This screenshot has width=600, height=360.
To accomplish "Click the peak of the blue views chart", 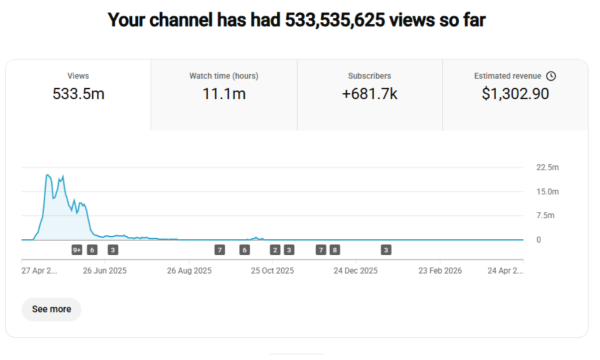I will point(47,175).
